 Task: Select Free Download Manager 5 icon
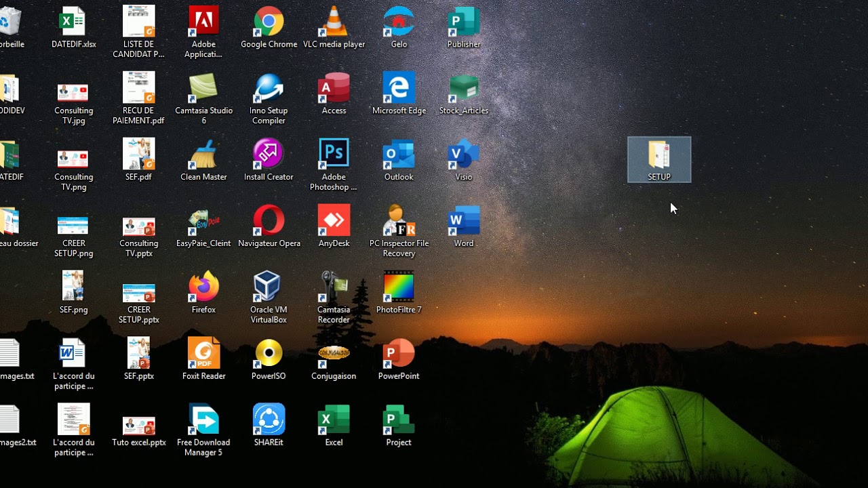point(203,420)
